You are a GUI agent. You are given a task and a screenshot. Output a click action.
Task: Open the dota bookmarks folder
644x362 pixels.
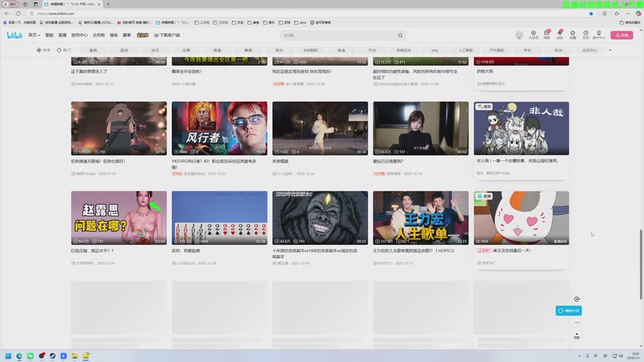click(x=299, y=23)
